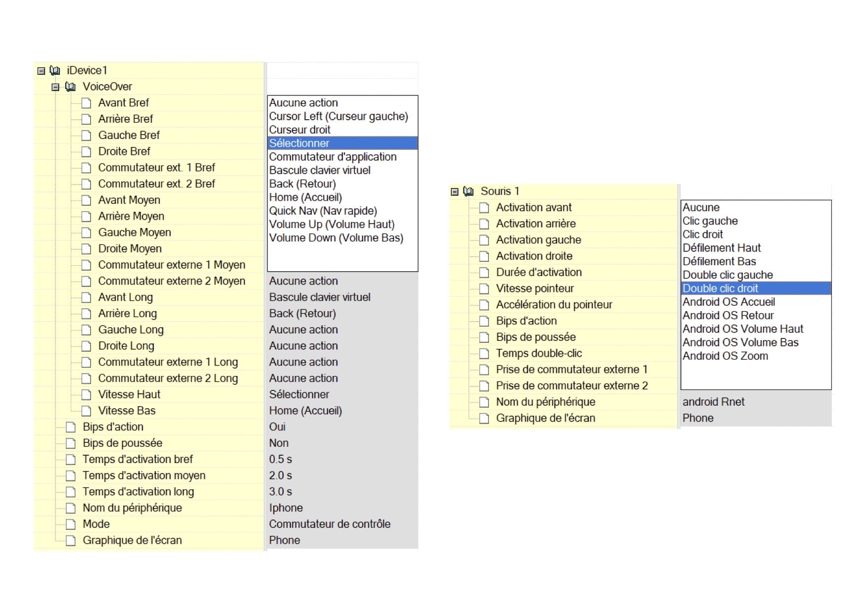Collapse the Souris 1 tree node

tap(454, 192)
